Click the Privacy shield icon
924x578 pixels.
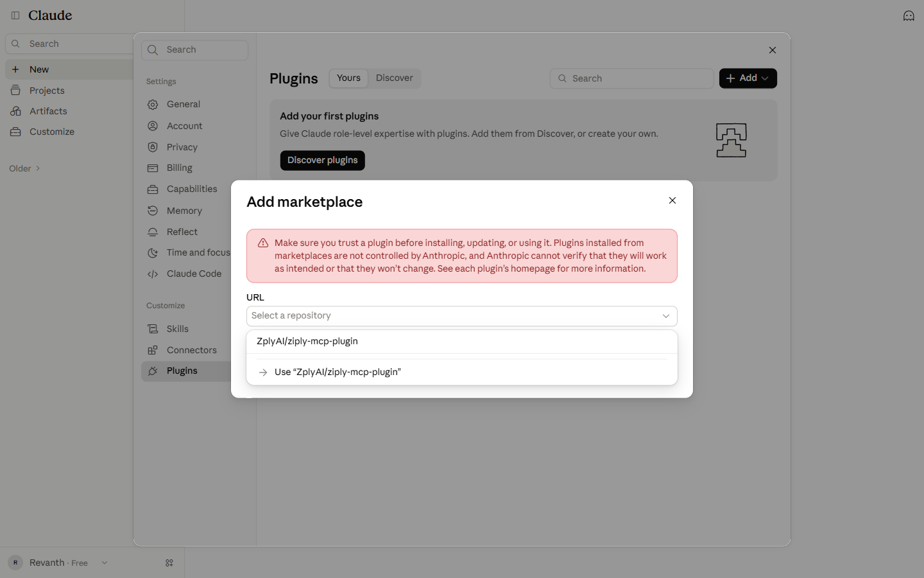tap(153, 147)
